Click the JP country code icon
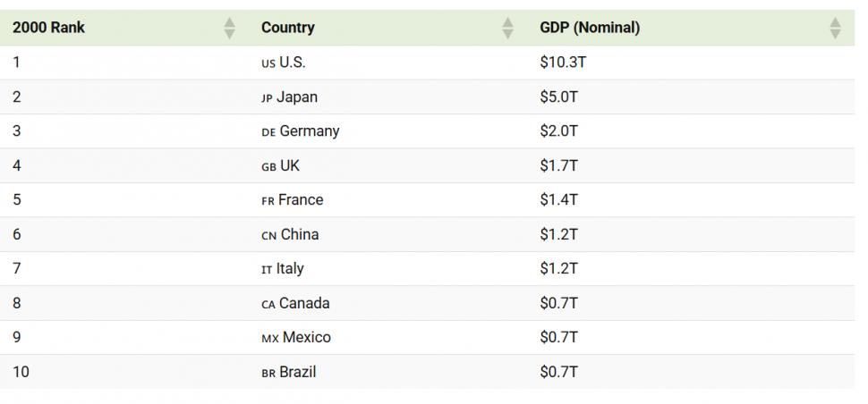Viewport: 868px width, 404px height. (267, 98)
